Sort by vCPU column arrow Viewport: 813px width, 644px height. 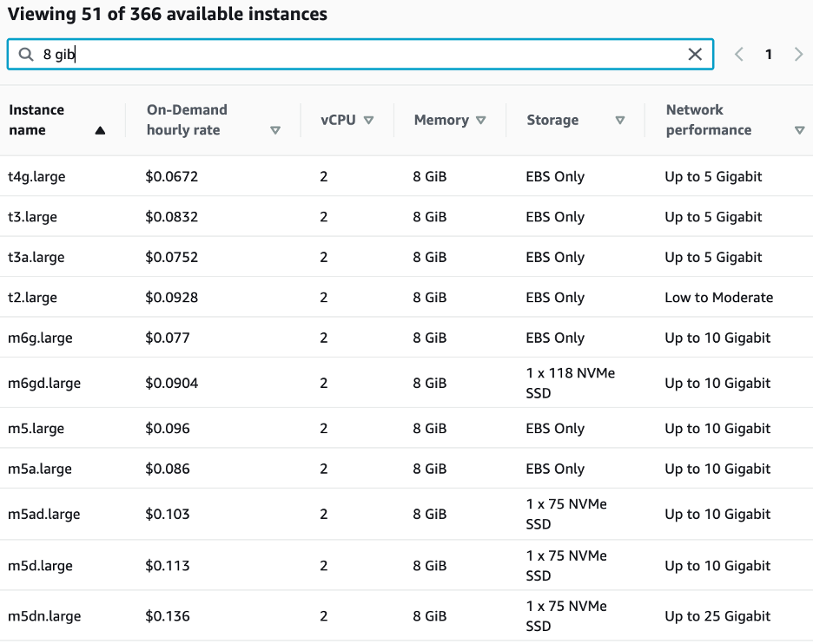(369, 121)
